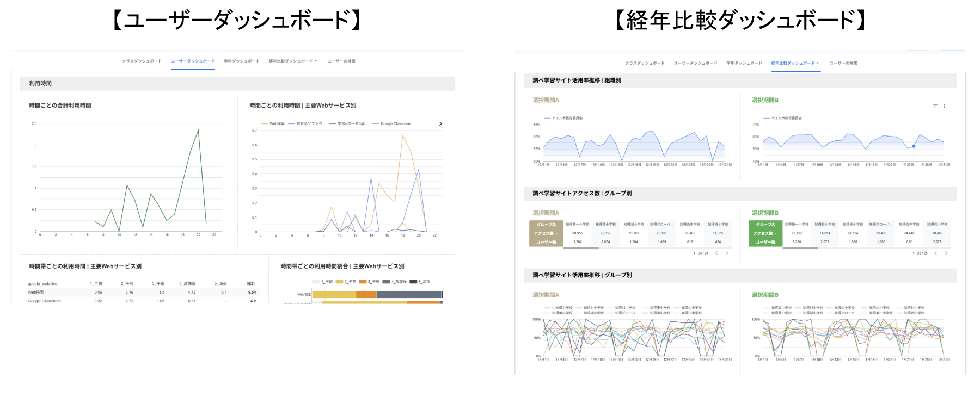
Task: Go to previous page in 選択期間A table
Action: pos(716,253)
